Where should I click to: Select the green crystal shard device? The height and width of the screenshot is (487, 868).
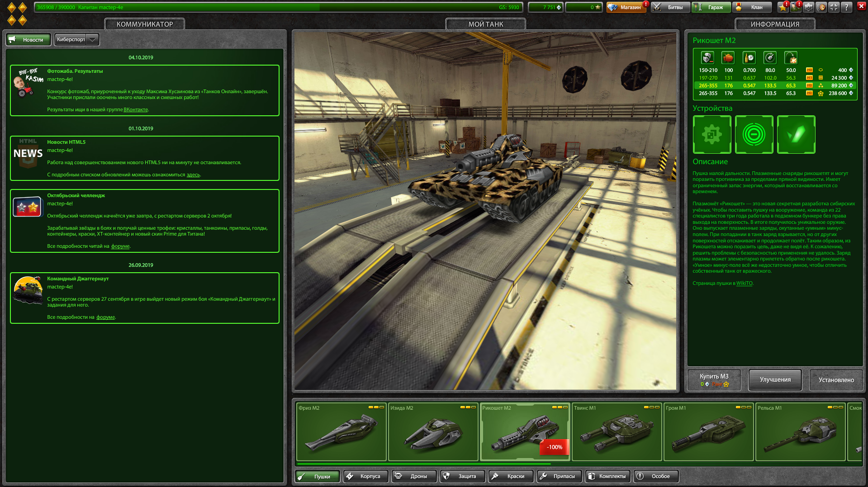pyautogui.click(x=796, y=135)
